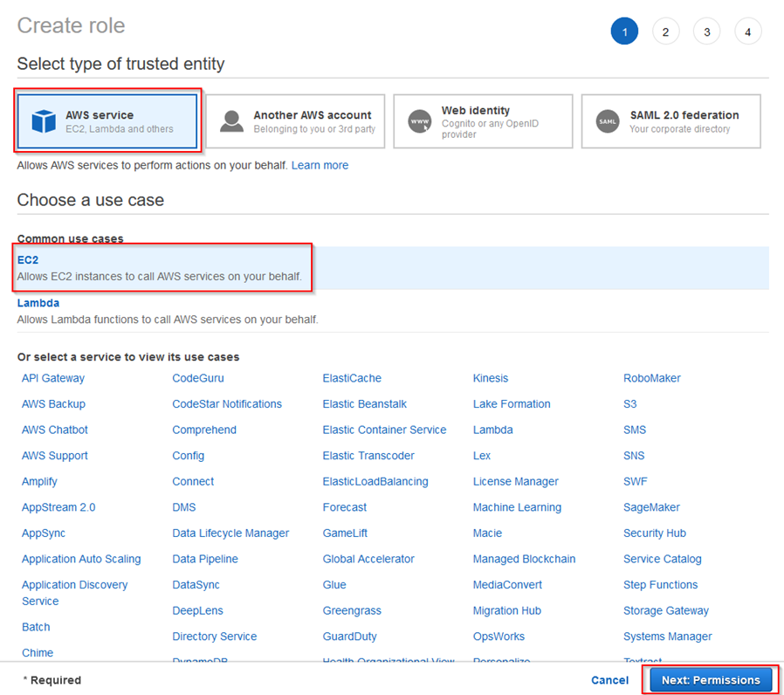Cancel the role creation
Viewport: 784px width, 695px height.
pyautogui.click(x=609, y=680)
